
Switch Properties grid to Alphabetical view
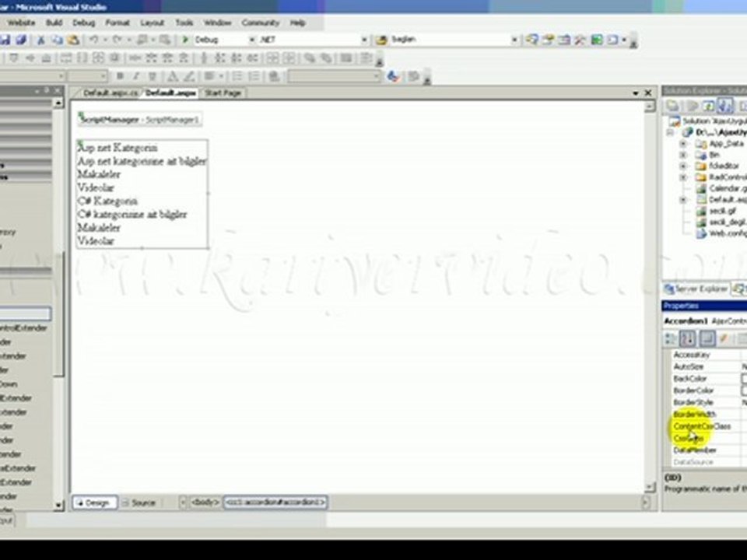[x=687, y=339]
